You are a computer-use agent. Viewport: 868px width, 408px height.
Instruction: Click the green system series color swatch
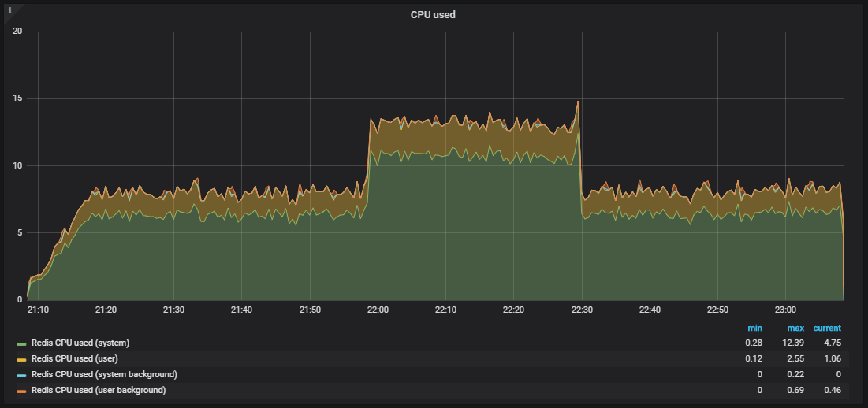pyautogui.click(x=21, y=344)
